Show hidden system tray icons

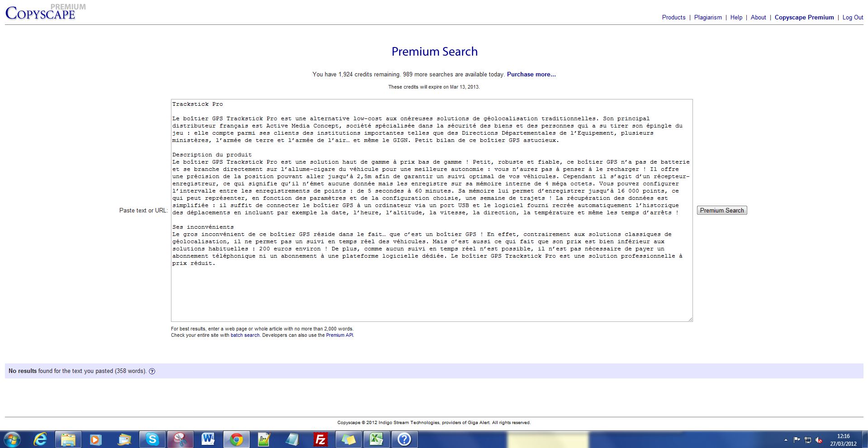click(786, 439)
